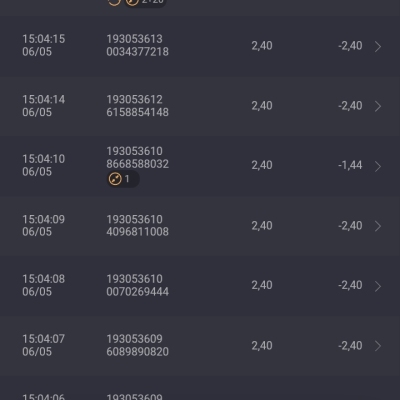The width and height of the screenshot is (400, 400).
Task: Expand the -1,44 result row chevron
Action: pyautogui.click(x=378, y=166)
